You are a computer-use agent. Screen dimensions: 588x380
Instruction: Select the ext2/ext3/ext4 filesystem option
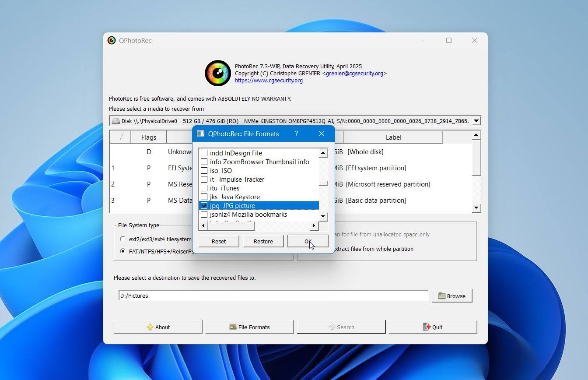coord(123,239)
